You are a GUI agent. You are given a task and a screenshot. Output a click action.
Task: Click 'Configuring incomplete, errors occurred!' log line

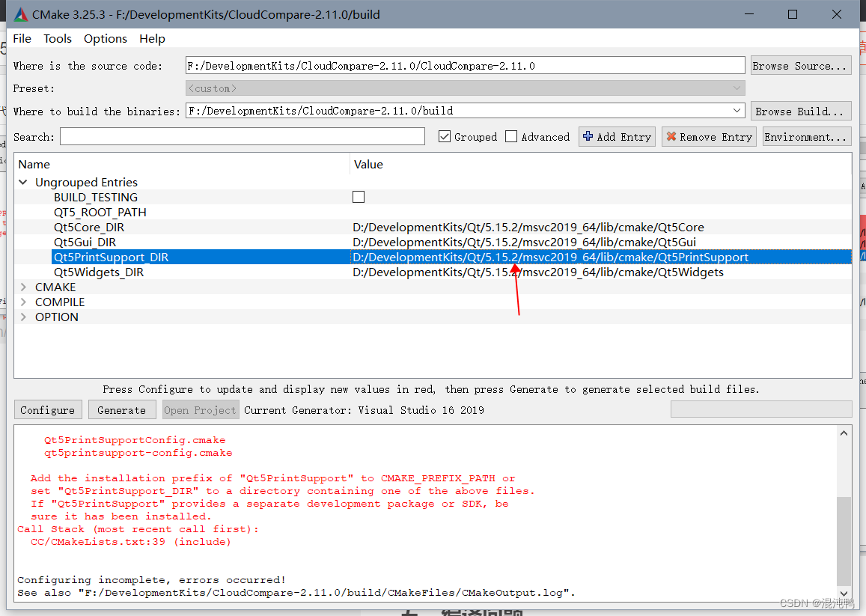point(151,579)
